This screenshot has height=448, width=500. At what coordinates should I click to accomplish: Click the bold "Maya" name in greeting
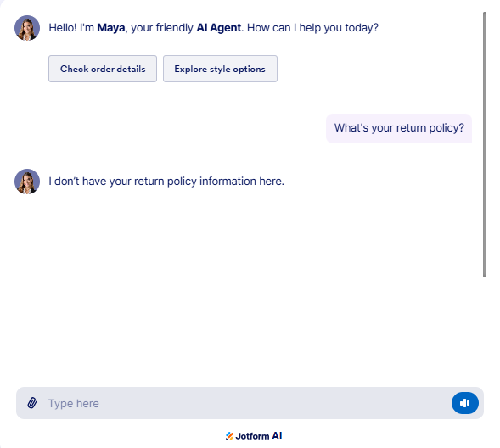[x=111, y=28]
